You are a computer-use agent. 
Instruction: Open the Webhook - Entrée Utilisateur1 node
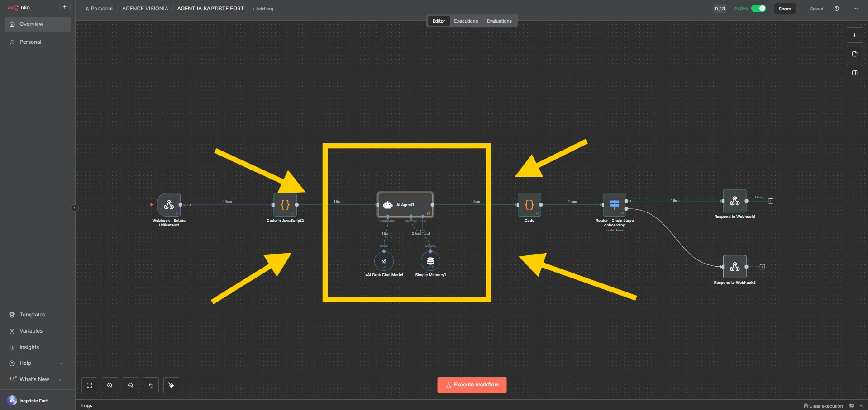[169, 205]
